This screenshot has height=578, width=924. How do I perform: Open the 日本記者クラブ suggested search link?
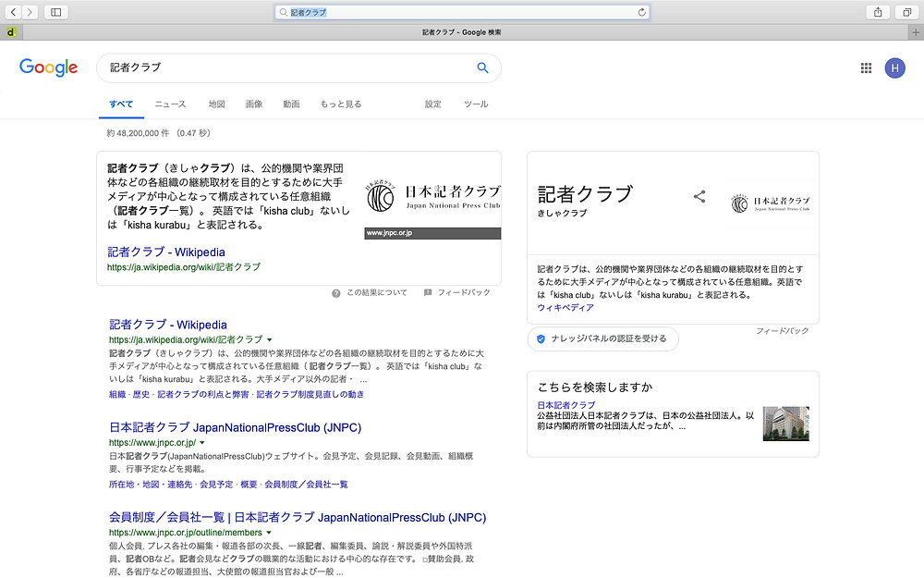point(565,405)
